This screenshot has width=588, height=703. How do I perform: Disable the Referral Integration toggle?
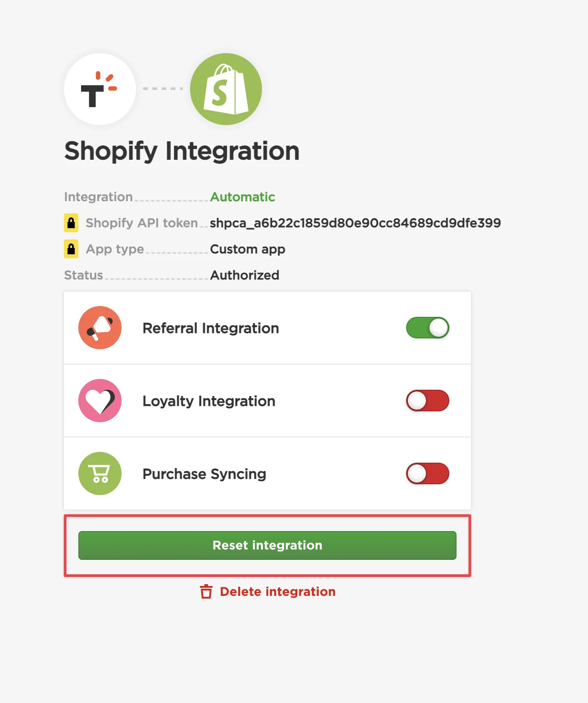[x=428, y=328]
